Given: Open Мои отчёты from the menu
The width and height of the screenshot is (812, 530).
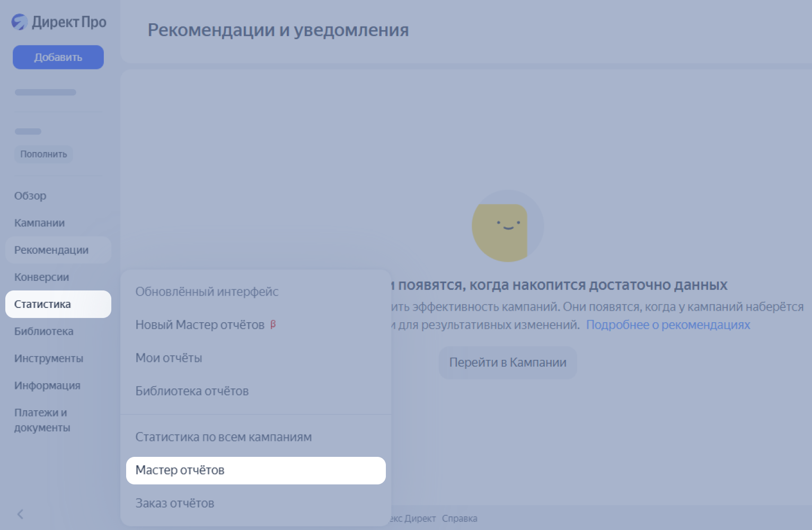Looking at the screenshot, I should coord(169,358).
